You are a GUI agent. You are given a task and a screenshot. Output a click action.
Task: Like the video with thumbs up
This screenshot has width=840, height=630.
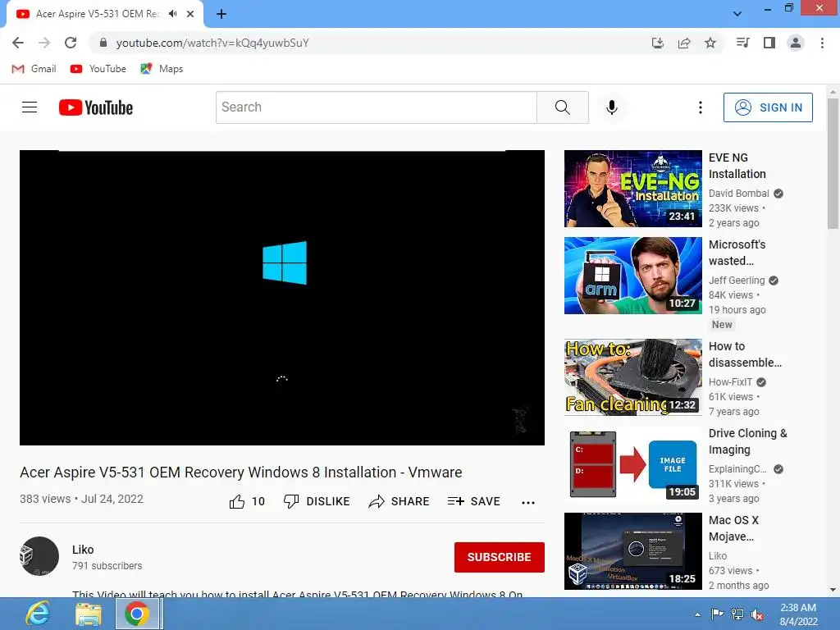(247, 501)
